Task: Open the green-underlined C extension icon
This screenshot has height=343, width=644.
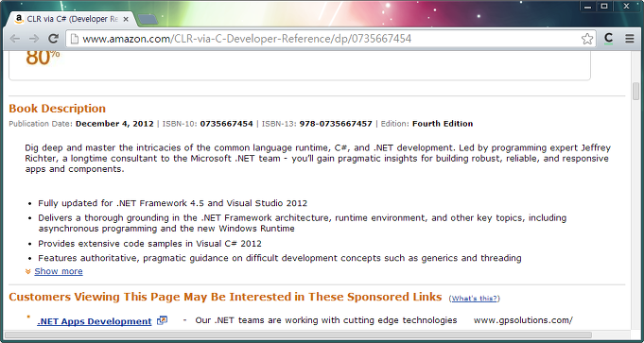Action: [x=609, y=39]
